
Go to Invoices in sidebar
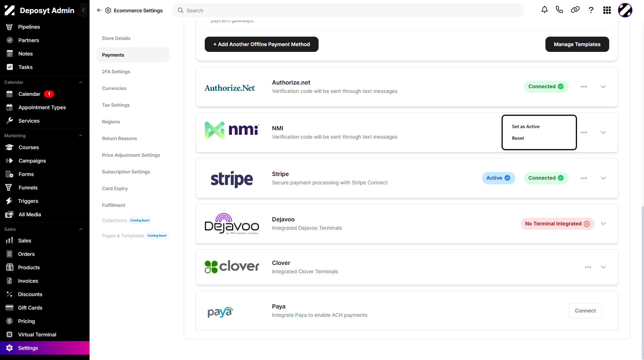(45, 281)
